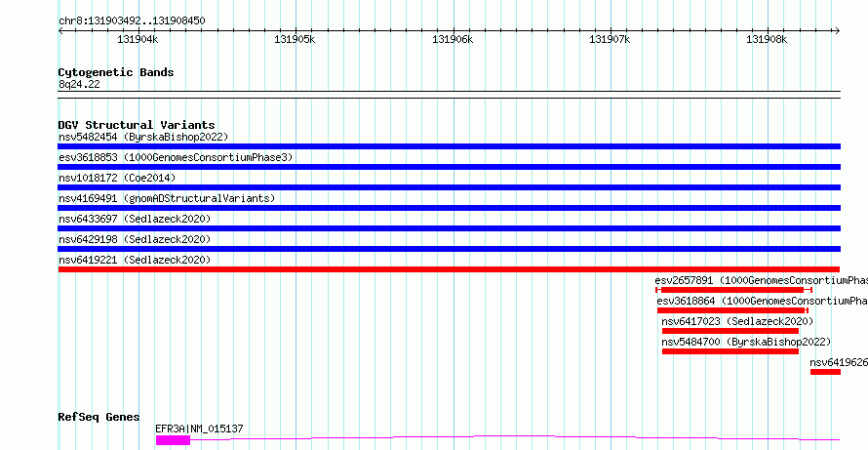Screen dimensions: 868x450
Task: Select the nsv6433697 (Sedlazeck2020) label
Action: point(135,219)
